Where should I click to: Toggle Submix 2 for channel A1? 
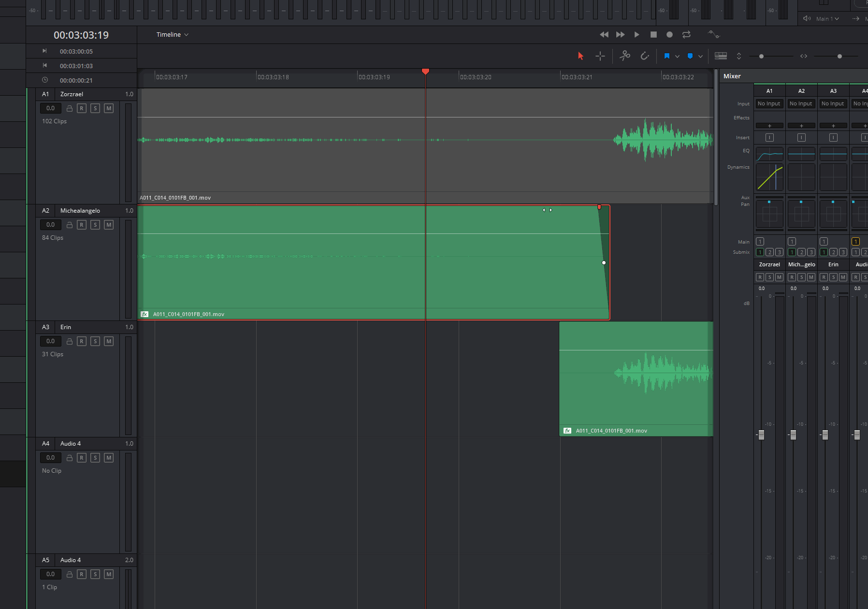(x=769, y=252)
